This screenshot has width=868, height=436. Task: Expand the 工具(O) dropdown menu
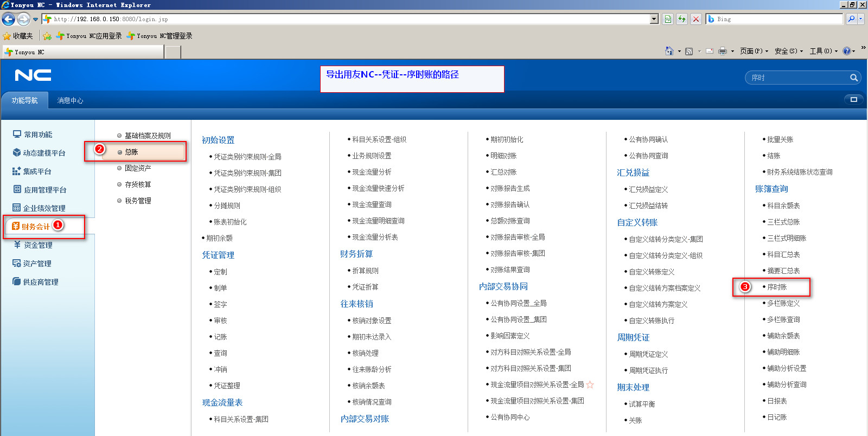[x=824, y=51]
